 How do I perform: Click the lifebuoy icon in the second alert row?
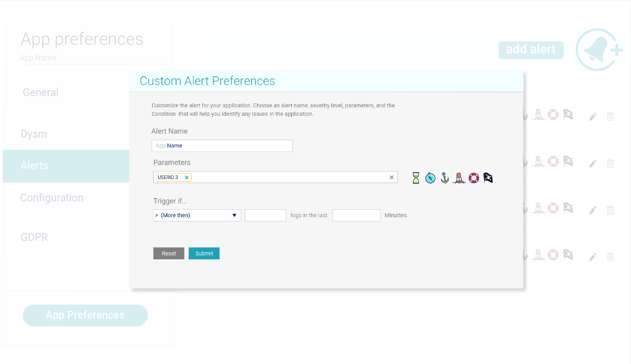point(553,161)
